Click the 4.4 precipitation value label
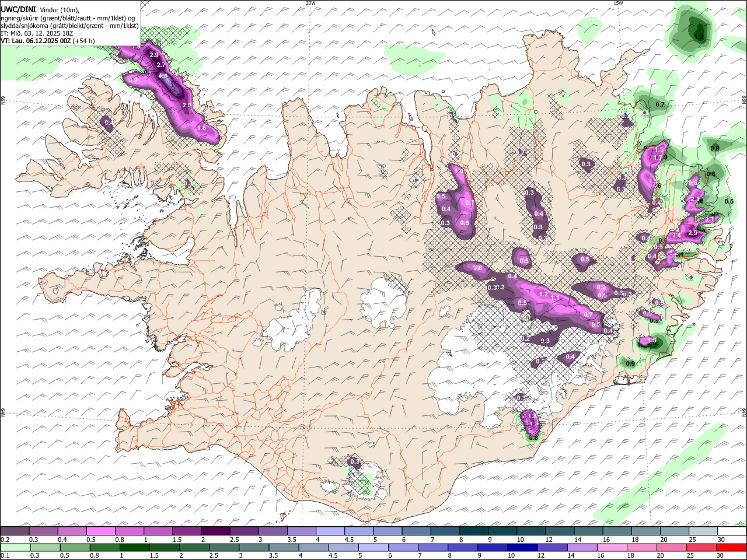This screenshot has height=560, width=747. click(163, 76)
